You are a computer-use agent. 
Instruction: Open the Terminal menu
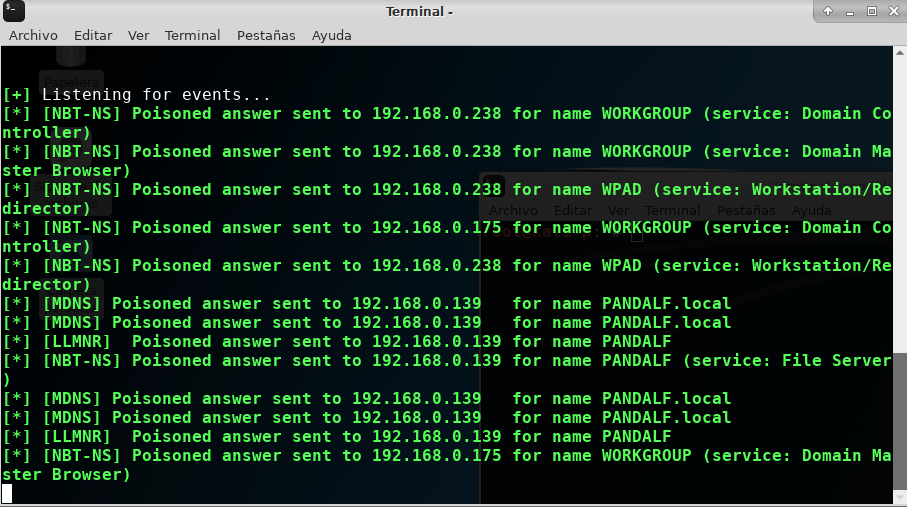[192, 35]
